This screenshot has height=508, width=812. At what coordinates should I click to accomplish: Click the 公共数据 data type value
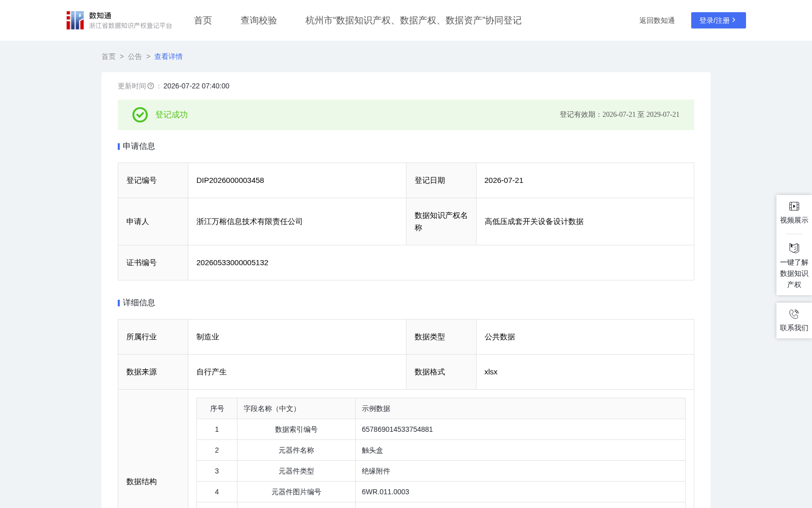500,337
